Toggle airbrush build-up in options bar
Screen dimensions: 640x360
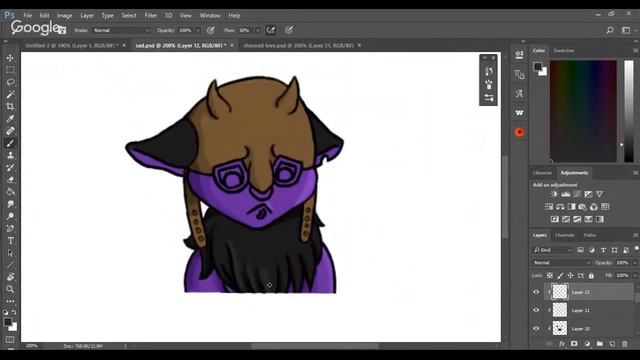(x=271, y=30)
